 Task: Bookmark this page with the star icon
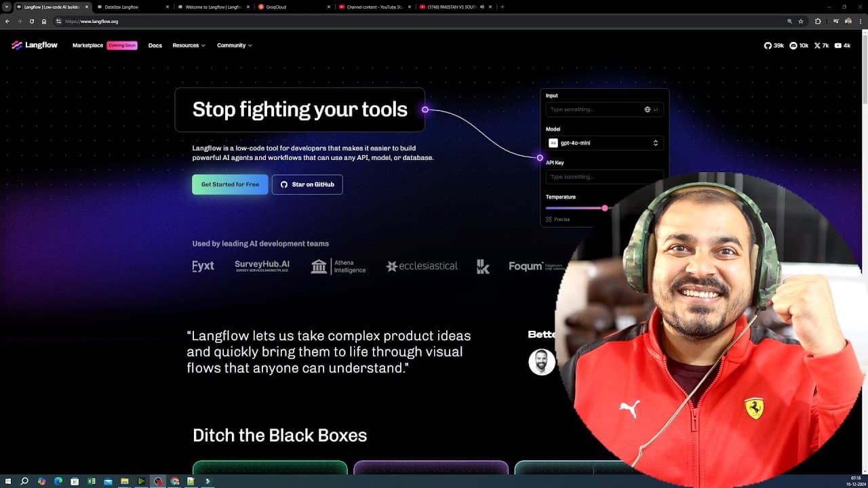point(801,21)
